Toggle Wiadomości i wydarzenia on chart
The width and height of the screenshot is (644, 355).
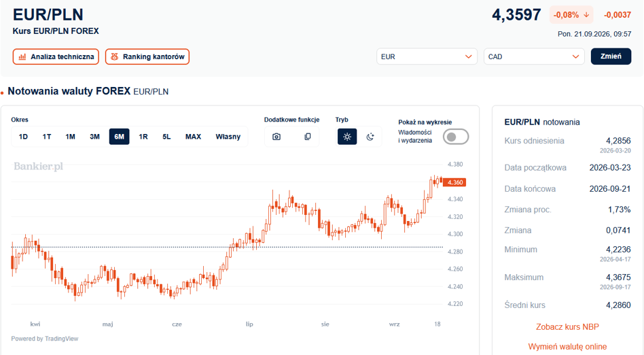click(455, 137)
